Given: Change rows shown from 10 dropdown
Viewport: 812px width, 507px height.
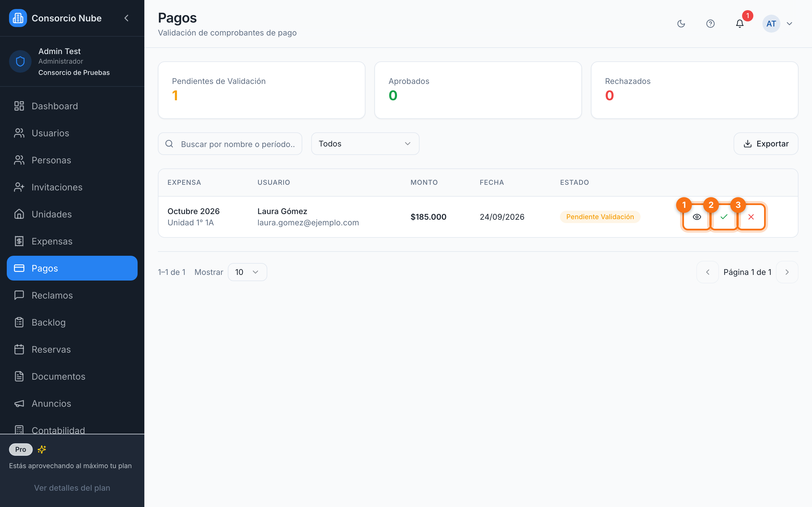Looking at the screenshot, I should (x=247, y=272).
